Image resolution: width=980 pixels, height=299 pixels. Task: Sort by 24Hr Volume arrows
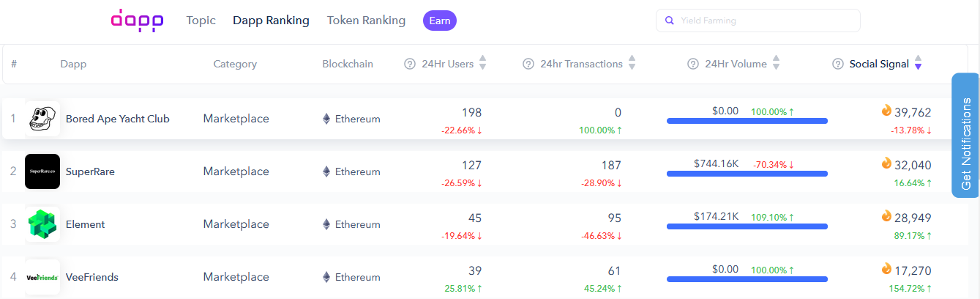(776, 63)
